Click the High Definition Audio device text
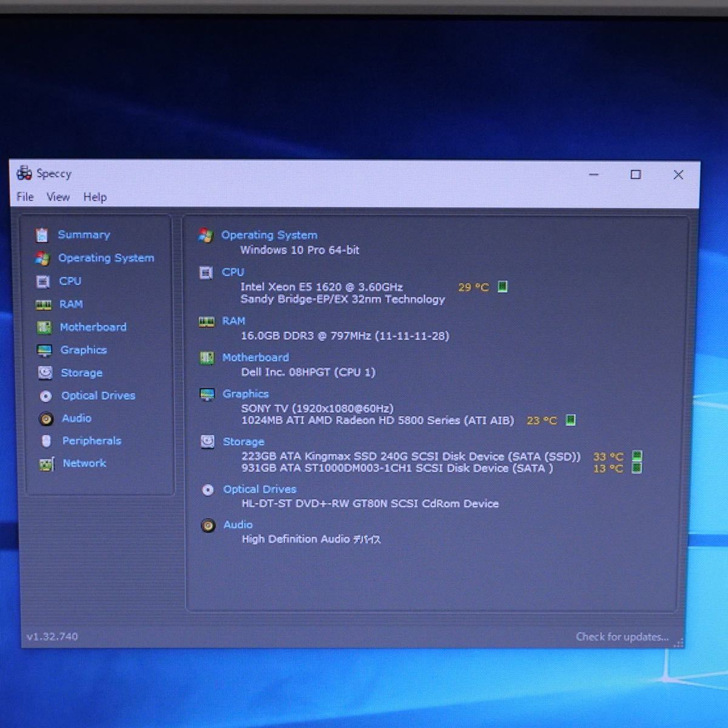The image size is (728, 728). tap(311, 539)
